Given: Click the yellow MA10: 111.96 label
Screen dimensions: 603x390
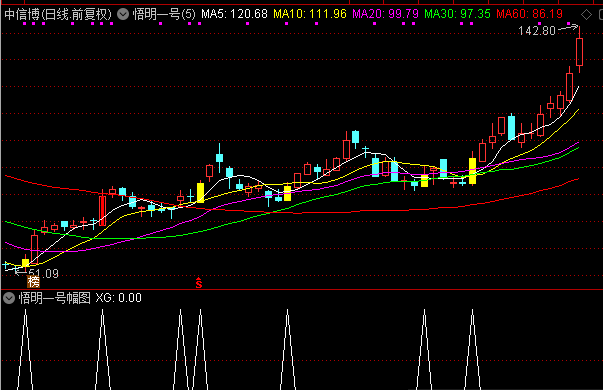Looking at the screenshot, I should [x=310, y=14].
